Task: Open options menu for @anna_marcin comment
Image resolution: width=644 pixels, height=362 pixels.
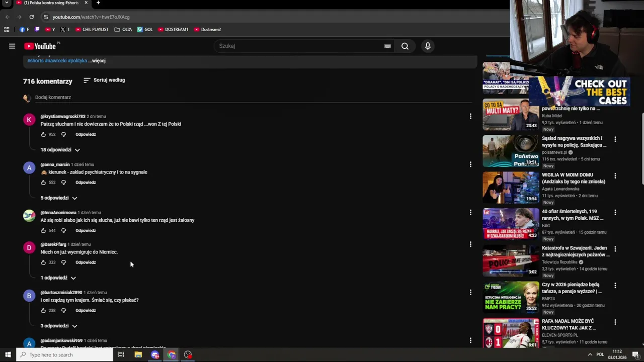Action: [x=470, y=164]
